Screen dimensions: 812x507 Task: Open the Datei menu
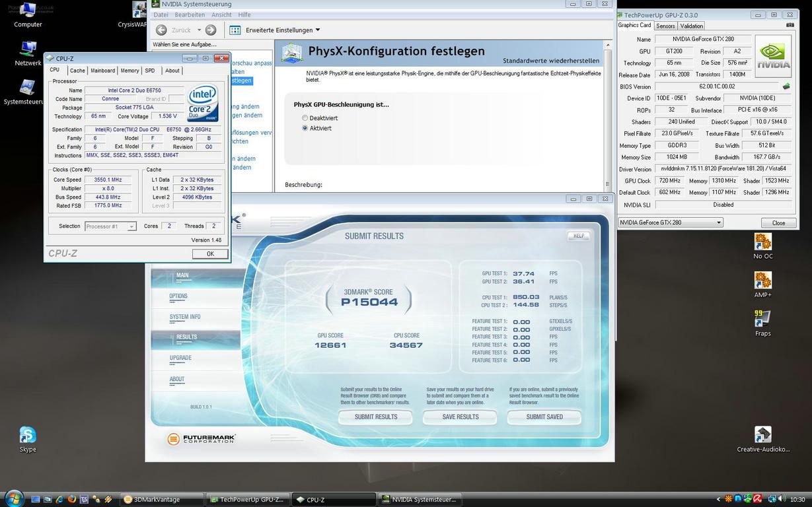161,15
